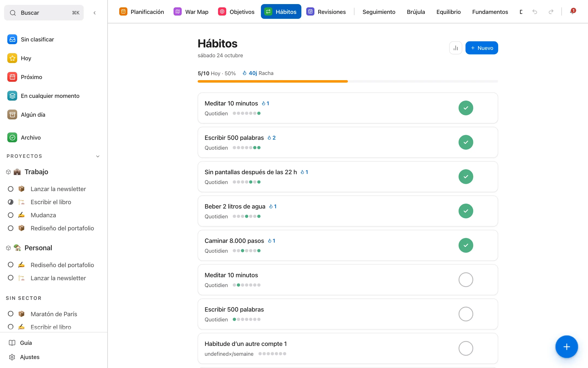Open the Archivo view

(24, 138)
